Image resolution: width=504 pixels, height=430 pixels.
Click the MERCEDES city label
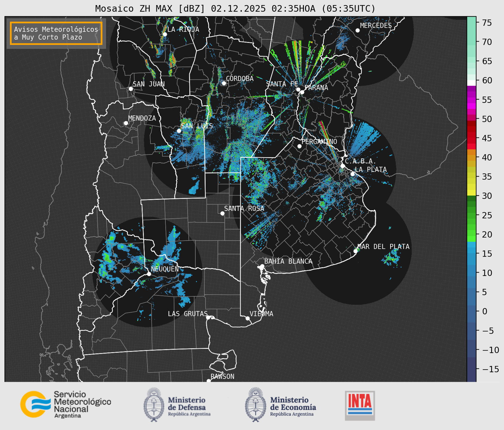click(376, 26)
